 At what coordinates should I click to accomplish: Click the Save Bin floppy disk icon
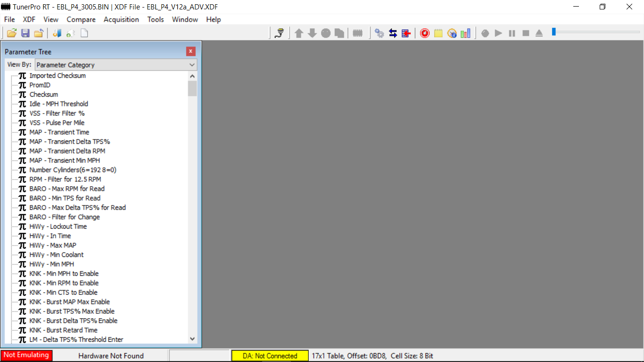25,33
